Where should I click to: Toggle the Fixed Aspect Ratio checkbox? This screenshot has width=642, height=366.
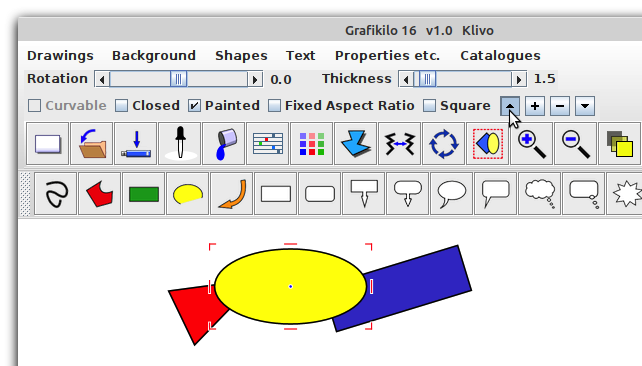point(274,106)
